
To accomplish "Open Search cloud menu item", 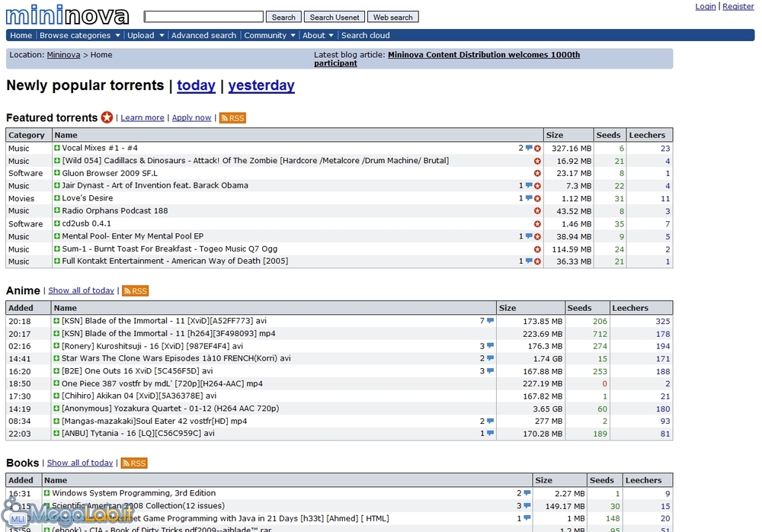I will [x=366, y=35].
